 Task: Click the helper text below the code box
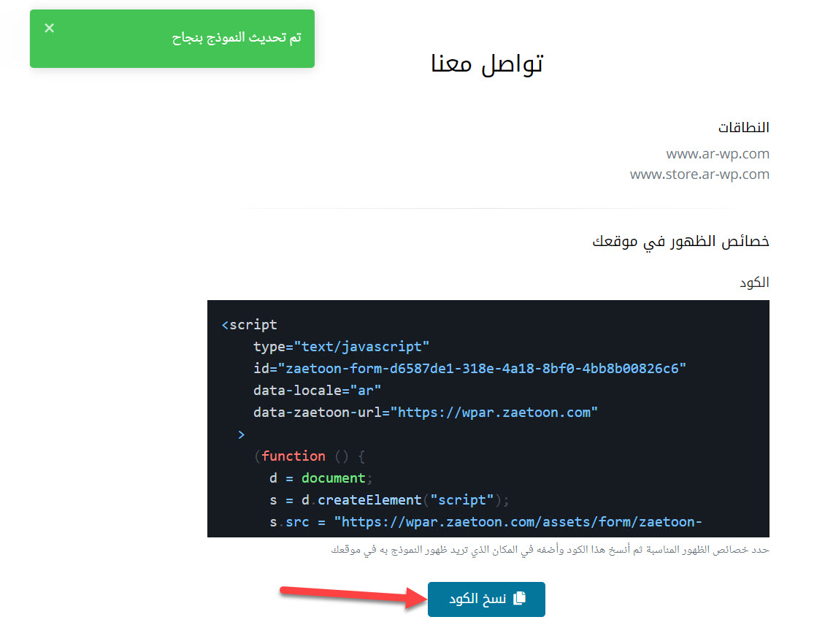pos(550,549)
